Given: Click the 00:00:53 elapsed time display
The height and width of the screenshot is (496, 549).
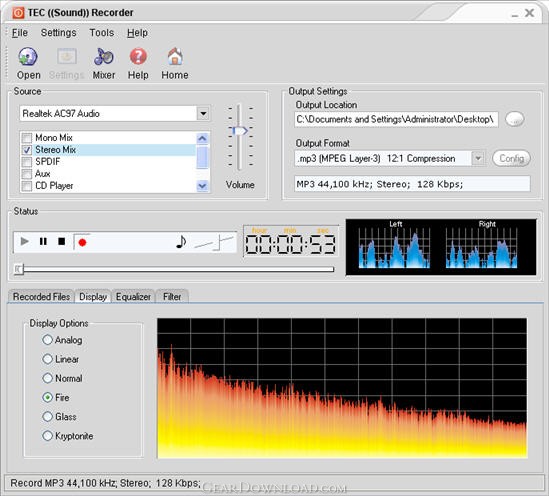Looking at the screenshot, I should (291, 242).
